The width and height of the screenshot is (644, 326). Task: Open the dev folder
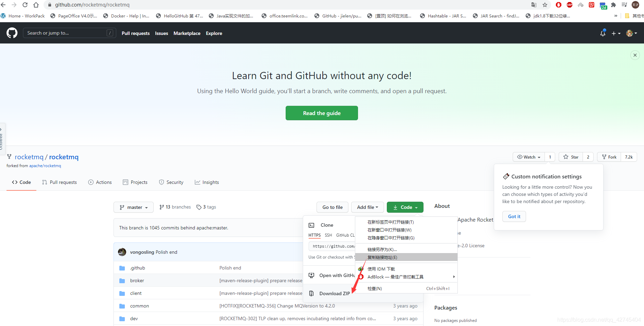pyautogui.click(x=134, y=318)
